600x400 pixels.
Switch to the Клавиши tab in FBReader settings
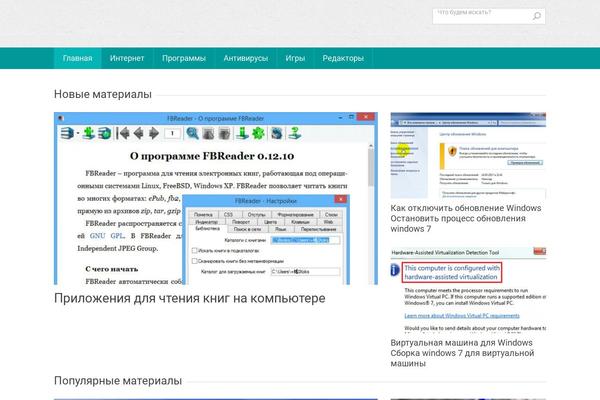300,222
